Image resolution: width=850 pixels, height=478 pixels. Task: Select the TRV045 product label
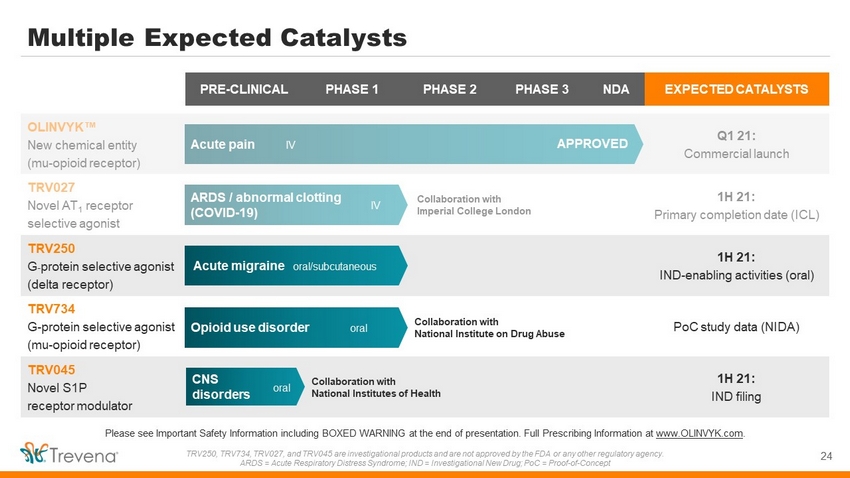51,370
